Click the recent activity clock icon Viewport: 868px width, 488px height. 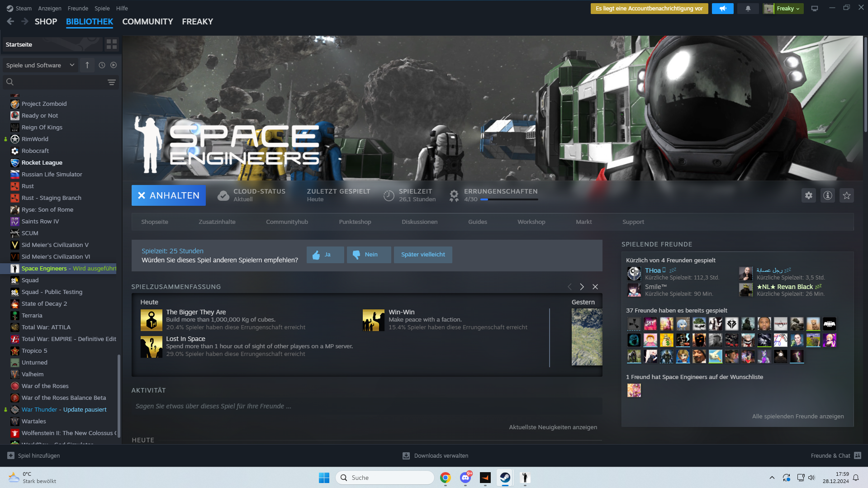[102, 65]
